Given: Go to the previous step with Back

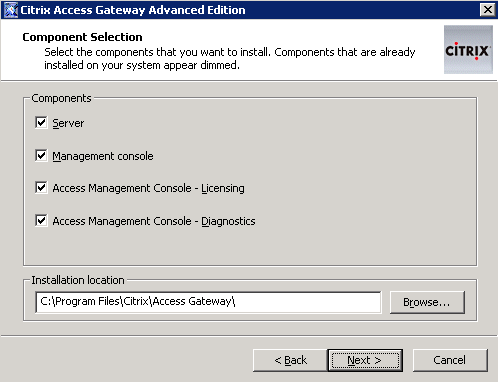Looking at the screenshot, I should (290, 360).
